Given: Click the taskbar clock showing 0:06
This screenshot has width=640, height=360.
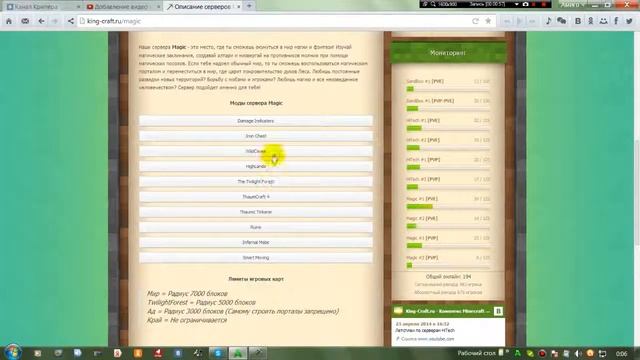Looking at the screenshot, I should pos(622,353).
